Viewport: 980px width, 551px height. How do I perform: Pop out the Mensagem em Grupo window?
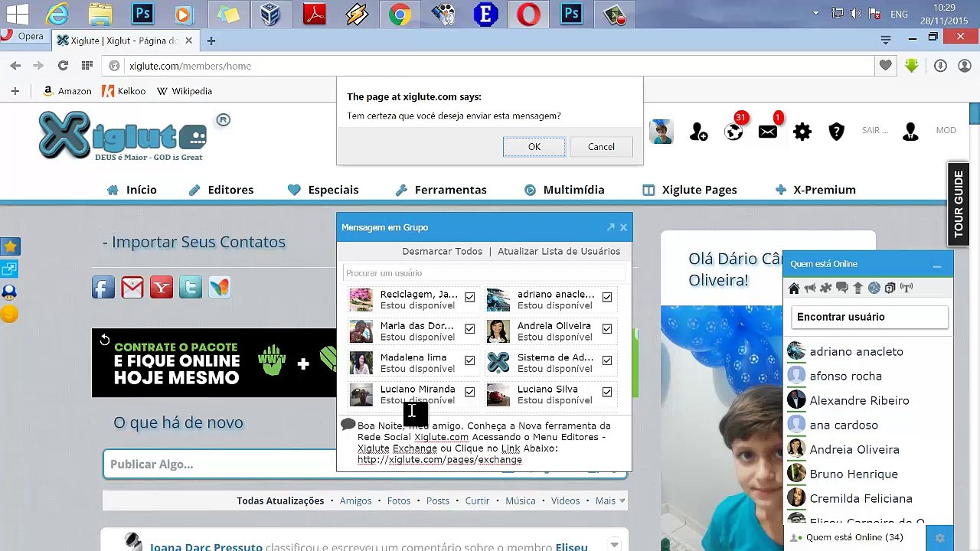[x=610, y=227]
